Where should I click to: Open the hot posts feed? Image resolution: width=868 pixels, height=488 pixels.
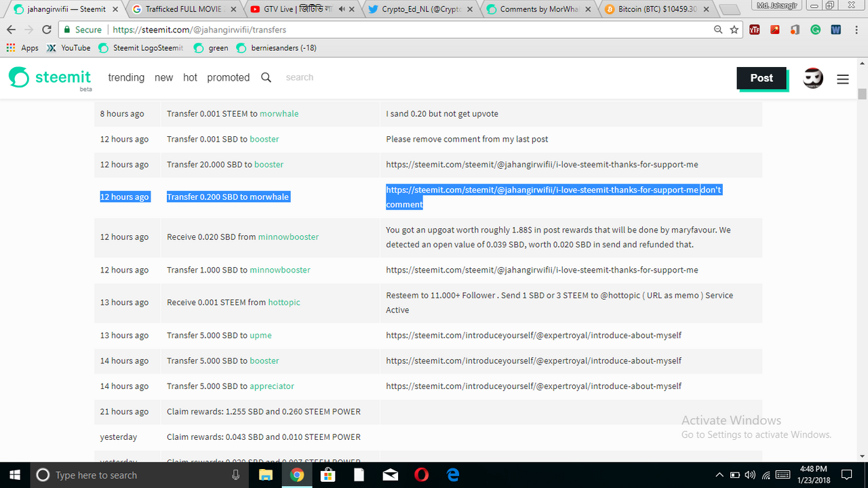click(x=190, y=77)
